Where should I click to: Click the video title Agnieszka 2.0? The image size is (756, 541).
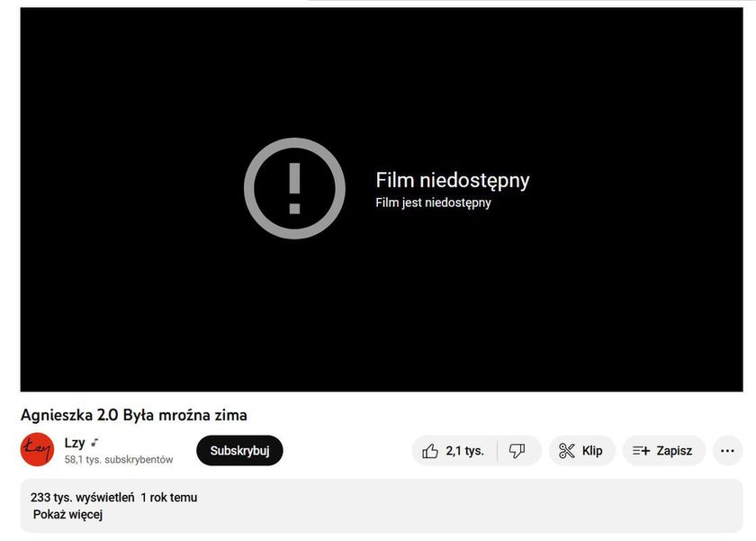(133, 415)
